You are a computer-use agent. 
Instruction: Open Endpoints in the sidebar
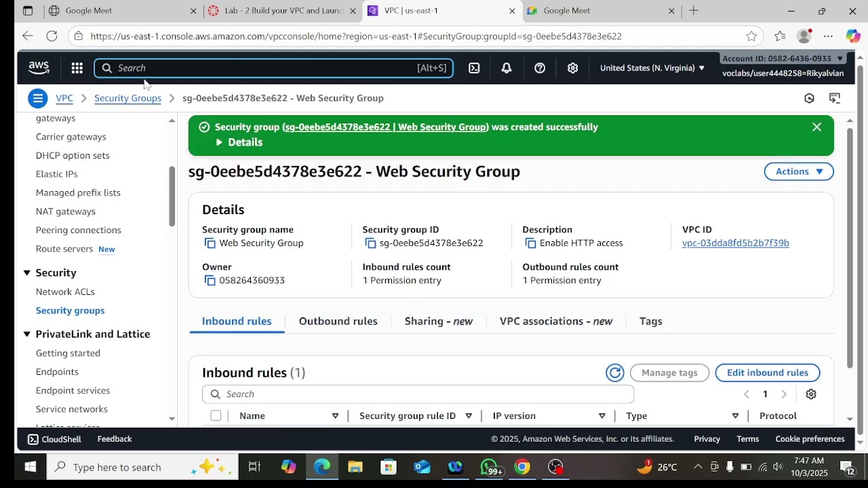click(x=57, y=372)
